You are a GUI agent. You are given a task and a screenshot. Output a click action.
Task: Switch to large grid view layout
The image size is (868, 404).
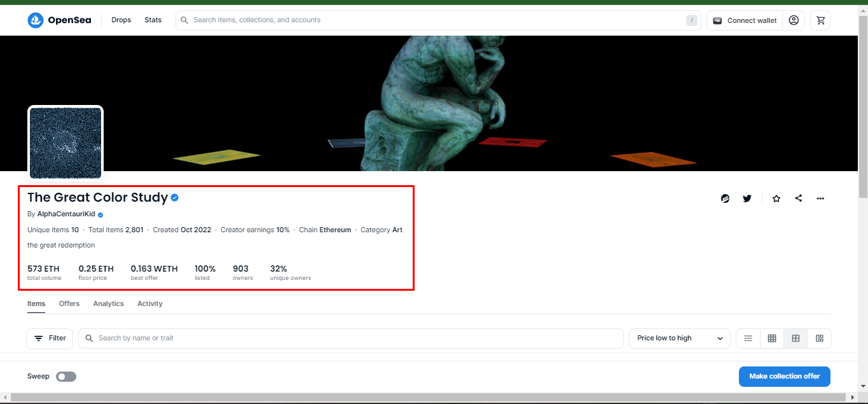coord(796,338)
